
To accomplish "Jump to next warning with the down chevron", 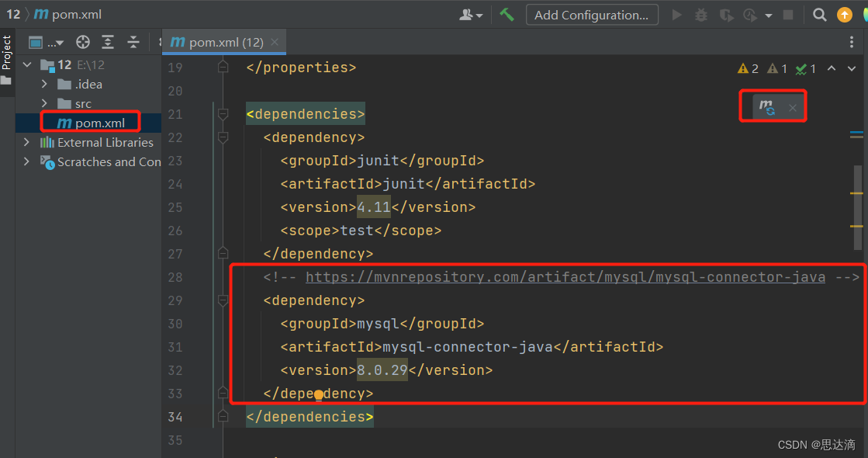I will pyautogui.click(x=851, y=68).
